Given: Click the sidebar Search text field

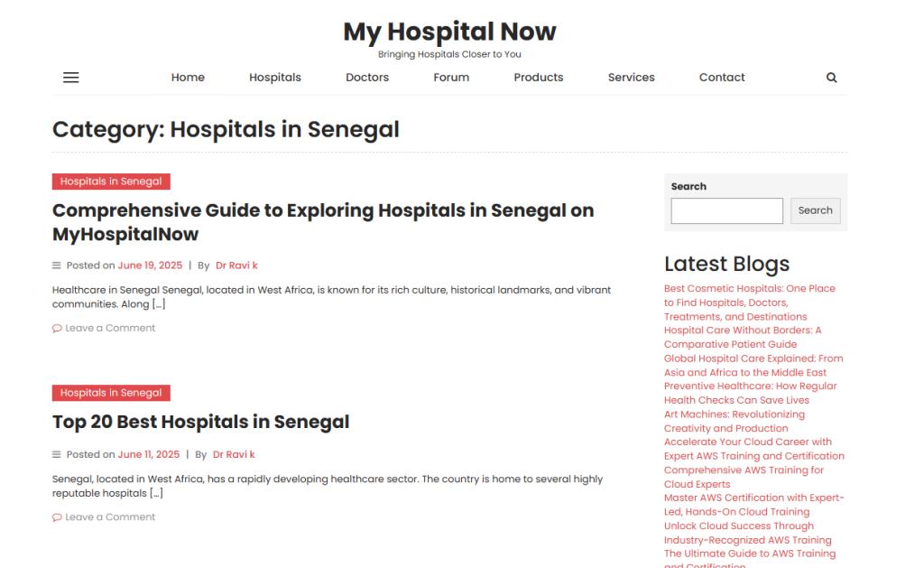Looking at the screenshot, I should pyautogui.click(x=726, y=210).
